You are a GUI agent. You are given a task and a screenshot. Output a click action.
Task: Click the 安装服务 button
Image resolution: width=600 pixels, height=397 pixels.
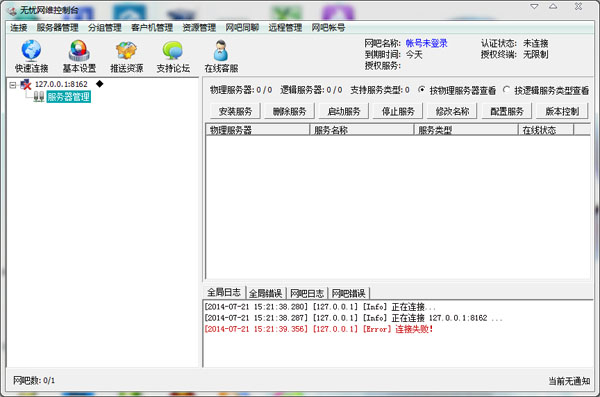click(235, 111)
